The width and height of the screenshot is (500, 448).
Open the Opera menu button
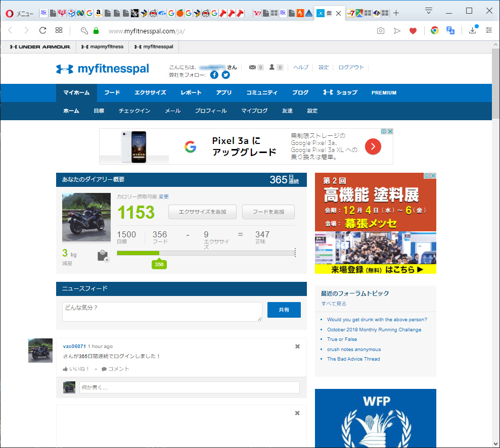[20, 13]
